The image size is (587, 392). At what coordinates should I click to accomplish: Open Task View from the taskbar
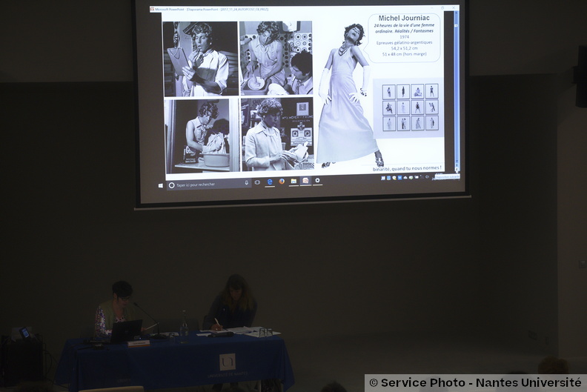pyautogui.click(x=257, y=182)
